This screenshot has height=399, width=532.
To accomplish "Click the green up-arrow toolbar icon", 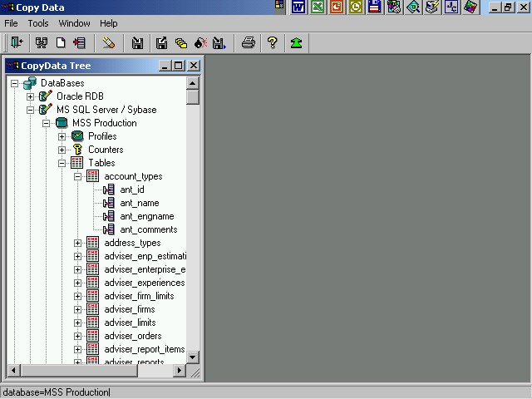I will 296,43.
